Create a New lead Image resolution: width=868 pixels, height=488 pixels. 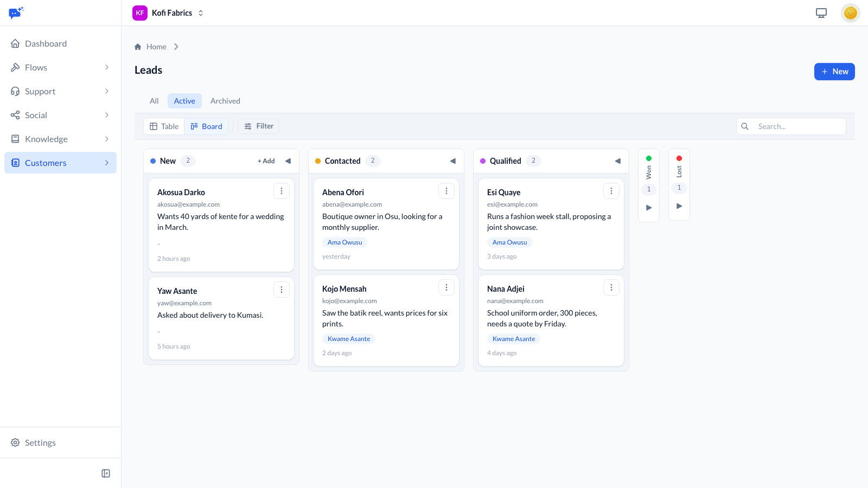tap(834, 72)
